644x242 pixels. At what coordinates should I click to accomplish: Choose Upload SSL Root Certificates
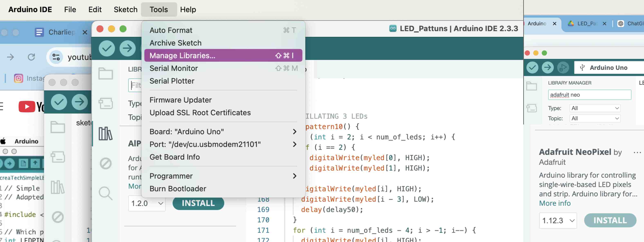tap(223, 113)
